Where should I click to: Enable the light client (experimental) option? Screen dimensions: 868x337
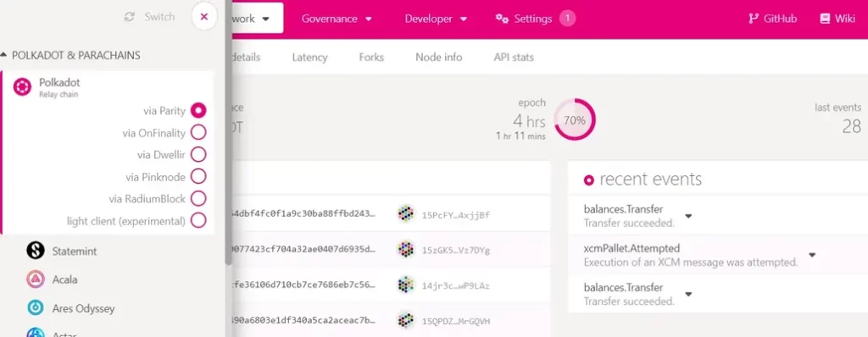click(x=198, y=221)
